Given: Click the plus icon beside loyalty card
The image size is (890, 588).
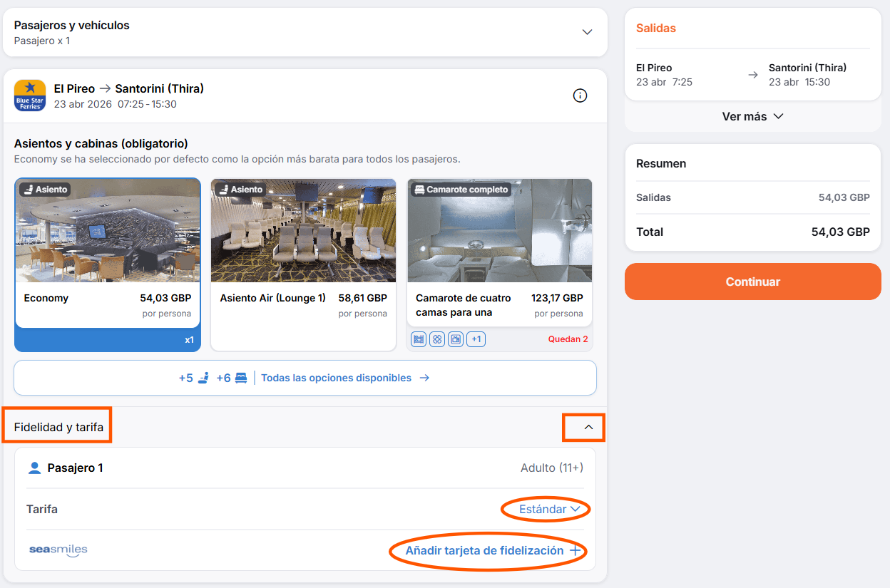Looking at the screenshot, I should coord(575,551).
